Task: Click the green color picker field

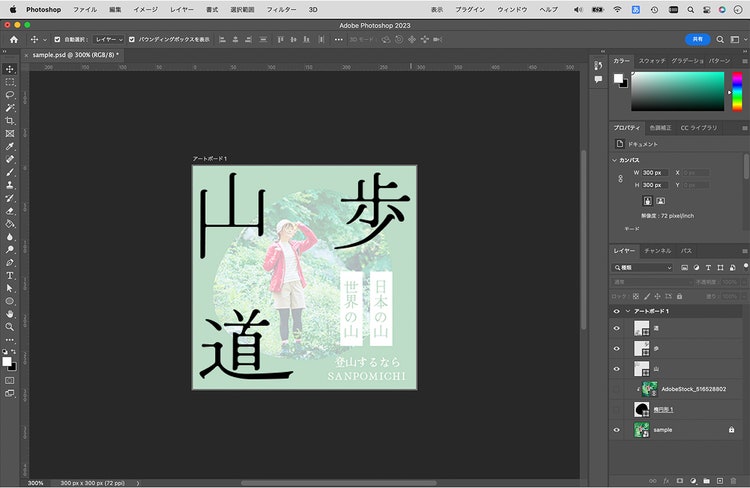Action: click(x=677, y=91)
